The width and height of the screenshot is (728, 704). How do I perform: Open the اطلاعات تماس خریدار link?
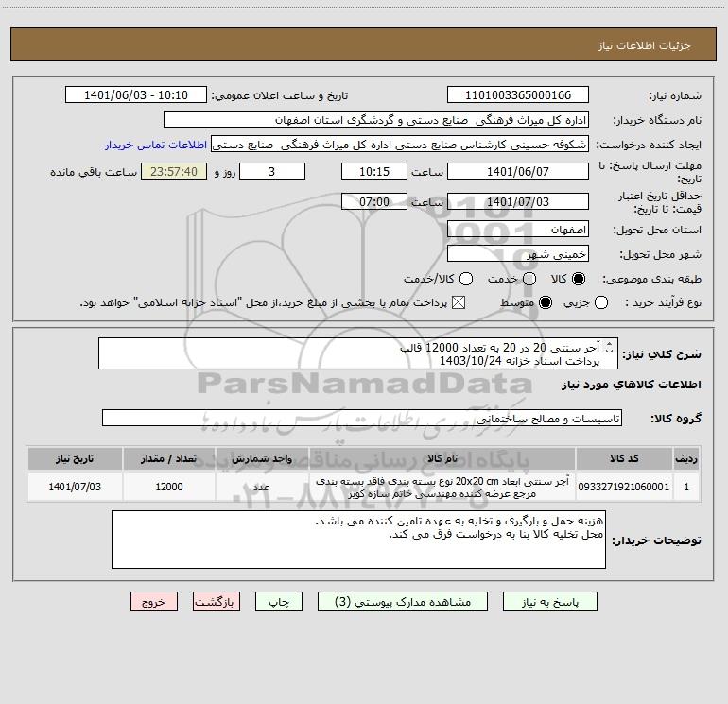coord(156,145)
